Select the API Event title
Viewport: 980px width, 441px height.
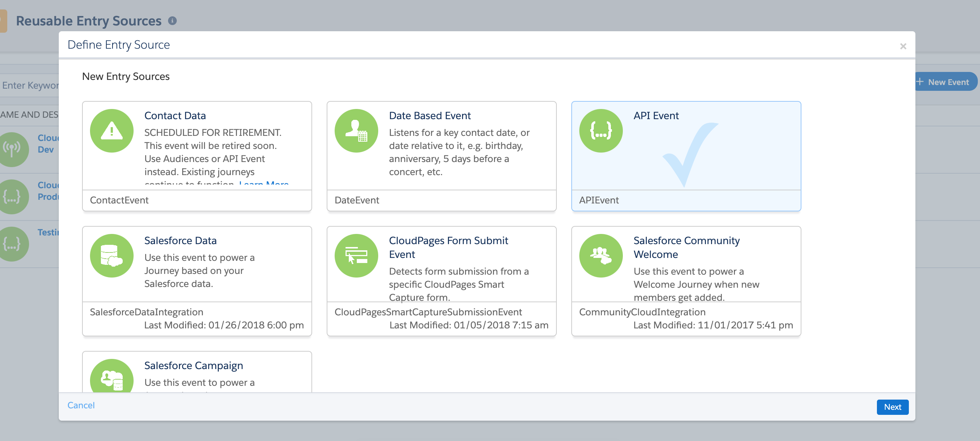(x=656, y=116)
